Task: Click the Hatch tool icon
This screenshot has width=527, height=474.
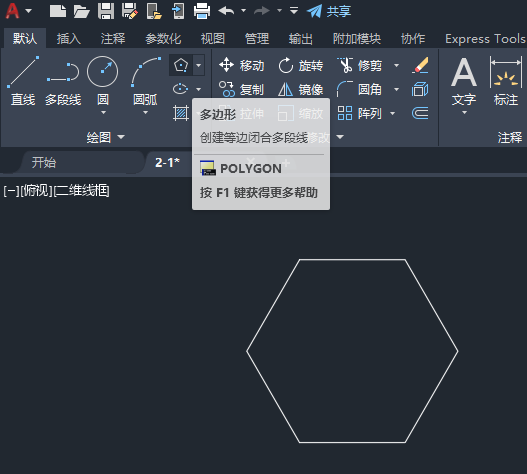Action: 181,113
